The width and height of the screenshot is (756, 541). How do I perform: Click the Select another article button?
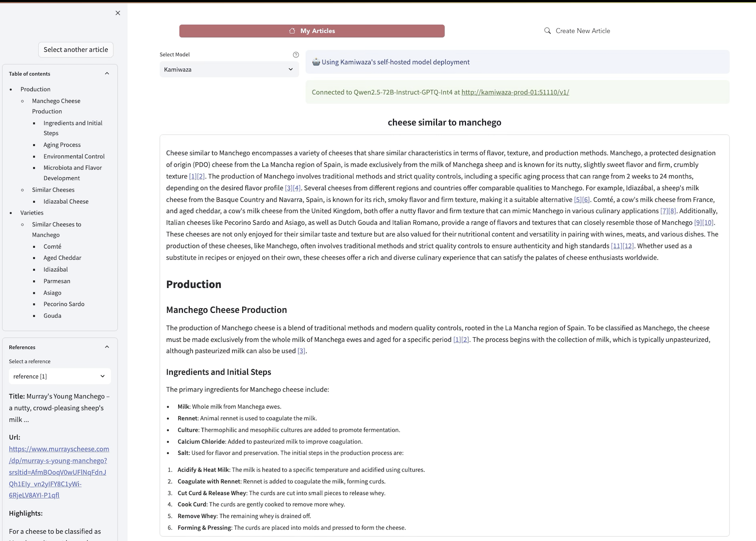pos(76,49)
